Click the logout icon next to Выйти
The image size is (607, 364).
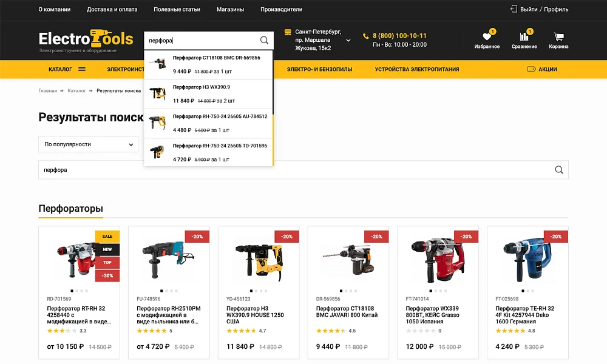click(514, 9)
